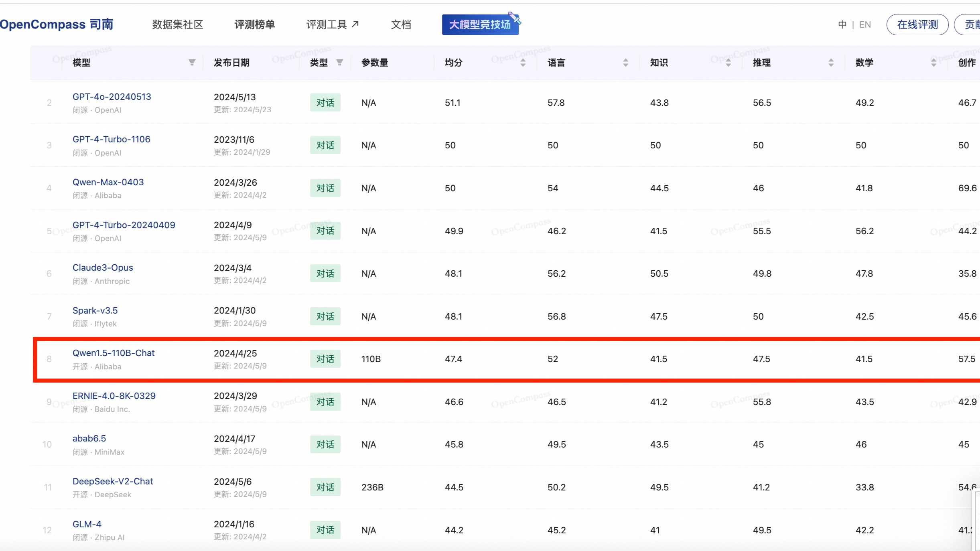
Task: Click the 2023/11/6 release date
Action: (234, 140)
